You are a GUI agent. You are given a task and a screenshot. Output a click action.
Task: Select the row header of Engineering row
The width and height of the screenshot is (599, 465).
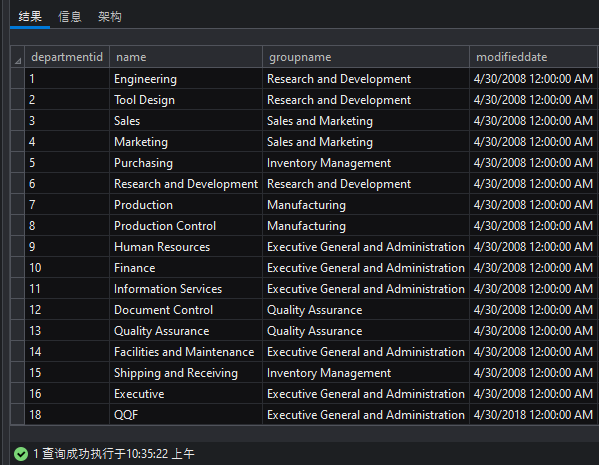[x=18, y=79]
